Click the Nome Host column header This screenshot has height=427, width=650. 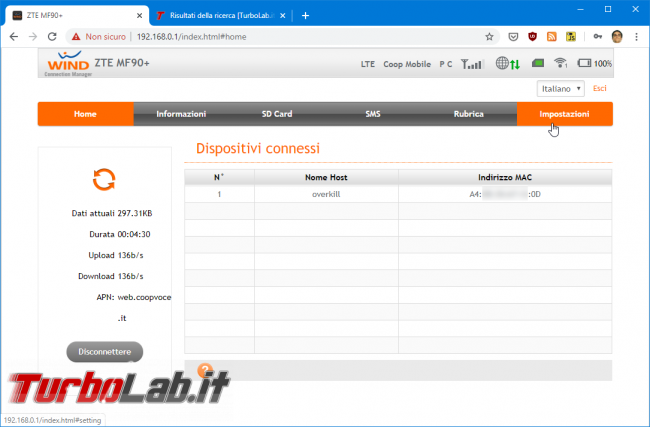[326, 177]
